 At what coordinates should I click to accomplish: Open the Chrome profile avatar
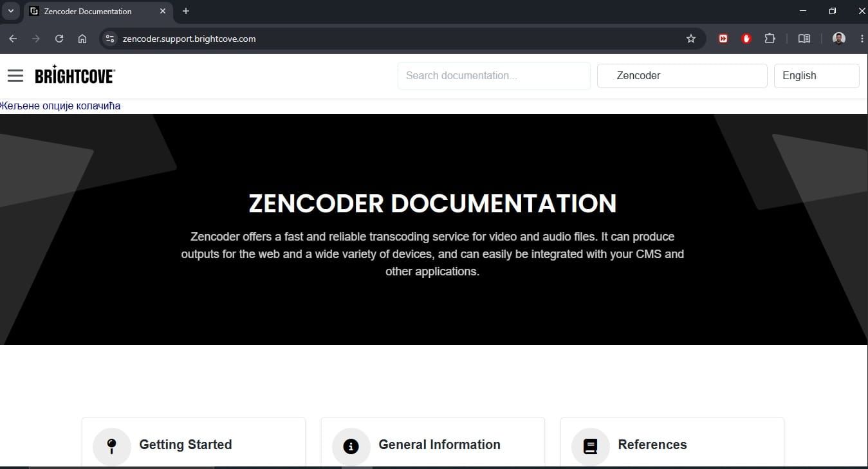click(x=839, y=39)
